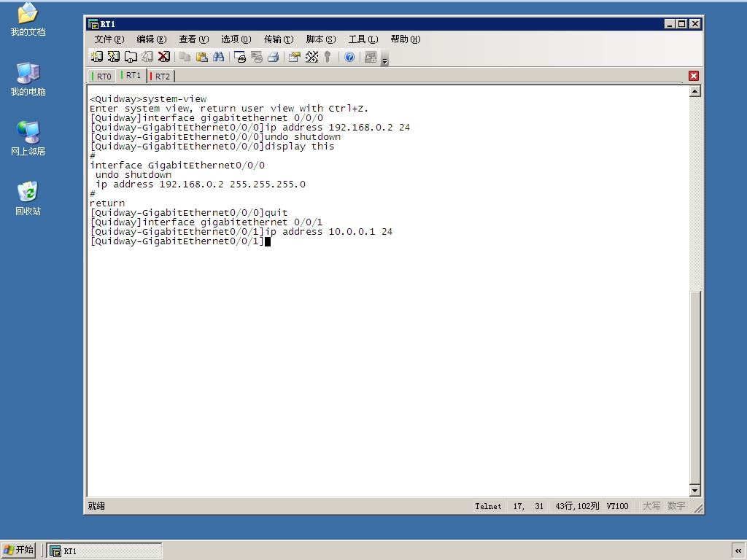Click the terminal scrollbar down arrow
The width and height of the screenshot is (747, 560).
tap(695, 490)
